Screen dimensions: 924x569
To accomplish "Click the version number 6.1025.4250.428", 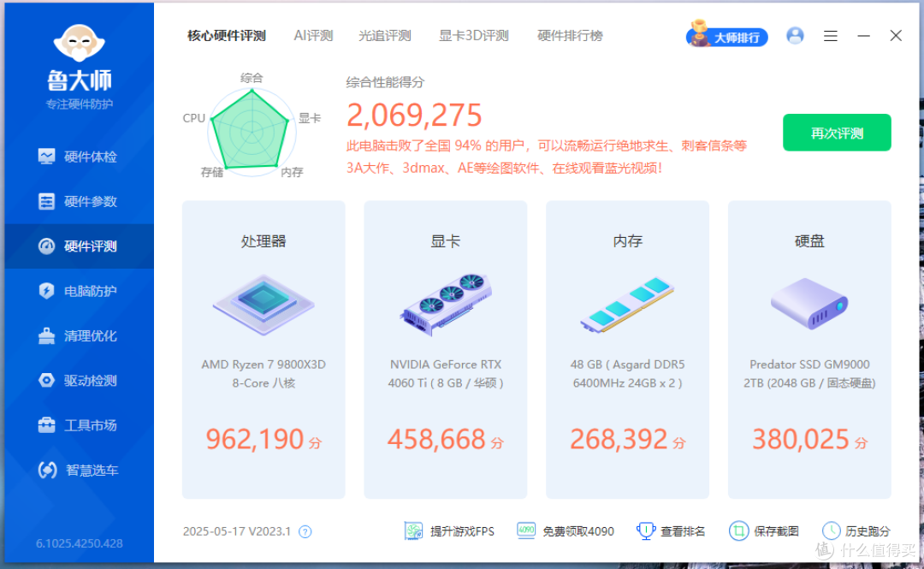I will click(80, 543).
